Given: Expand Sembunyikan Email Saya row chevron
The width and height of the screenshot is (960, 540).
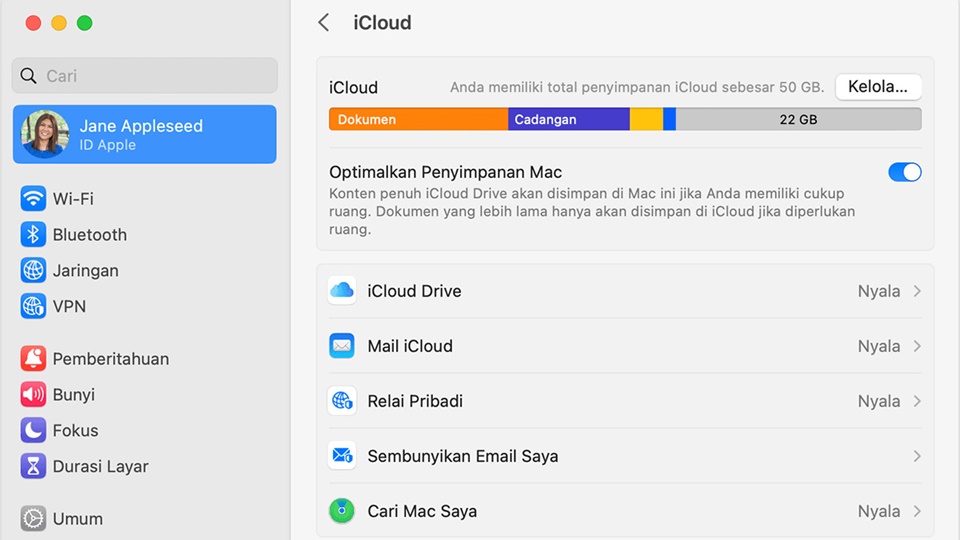Looking at the screenshot, I should pyautogui.click(x=917, y=456).
